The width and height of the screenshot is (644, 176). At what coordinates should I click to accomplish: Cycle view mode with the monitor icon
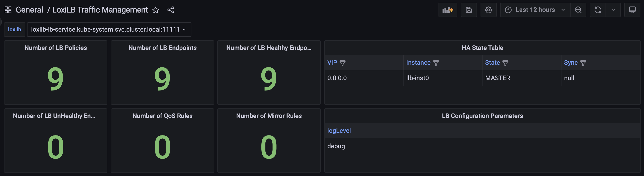coord(632,10)
